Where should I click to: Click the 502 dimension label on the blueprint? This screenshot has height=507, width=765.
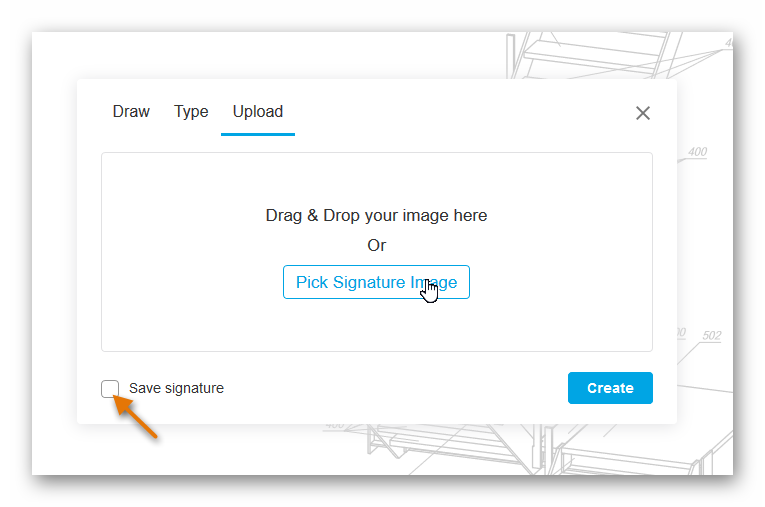(711, 336)
